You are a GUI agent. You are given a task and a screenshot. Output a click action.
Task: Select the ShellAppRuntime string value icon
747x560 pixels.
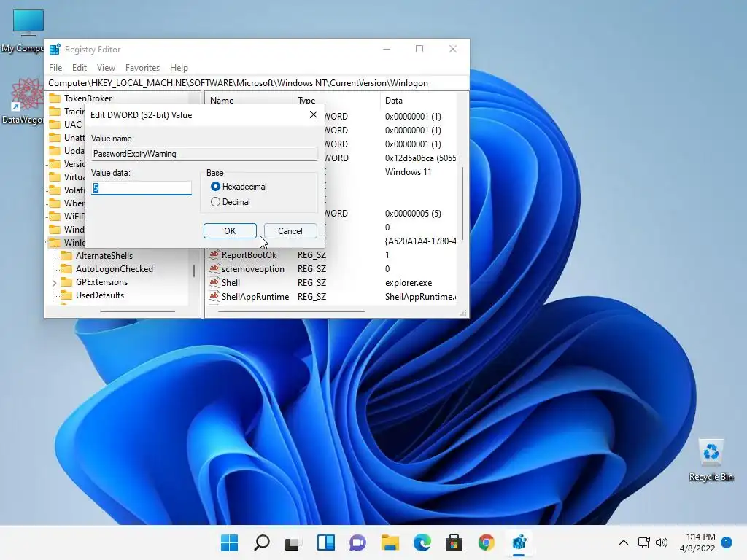[x=214, y=296]
